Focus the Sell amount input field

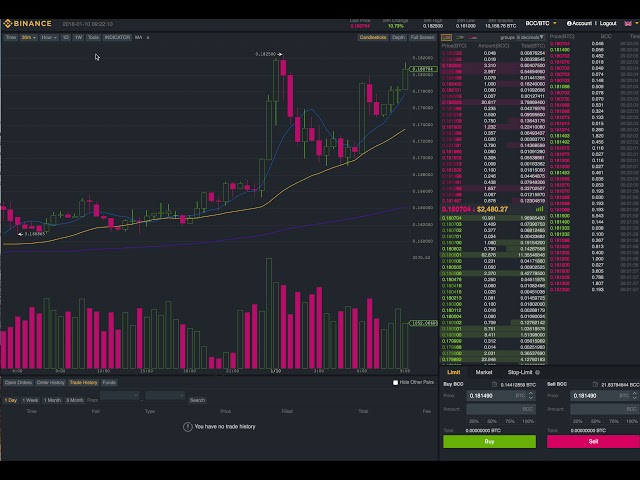click(x=605, y=409)
